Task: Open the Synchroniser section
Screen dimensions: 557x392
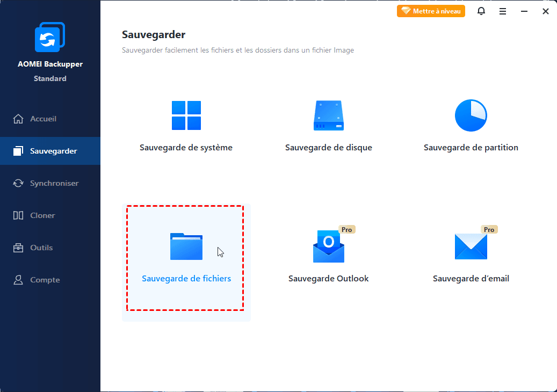Action: click(x=50, y=183)
